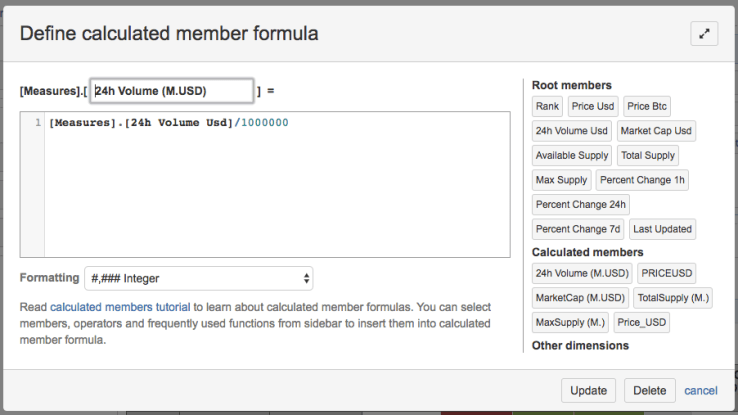Insert the Total Supply member
The width and height of the screenshot is (738, 415).
647,155
